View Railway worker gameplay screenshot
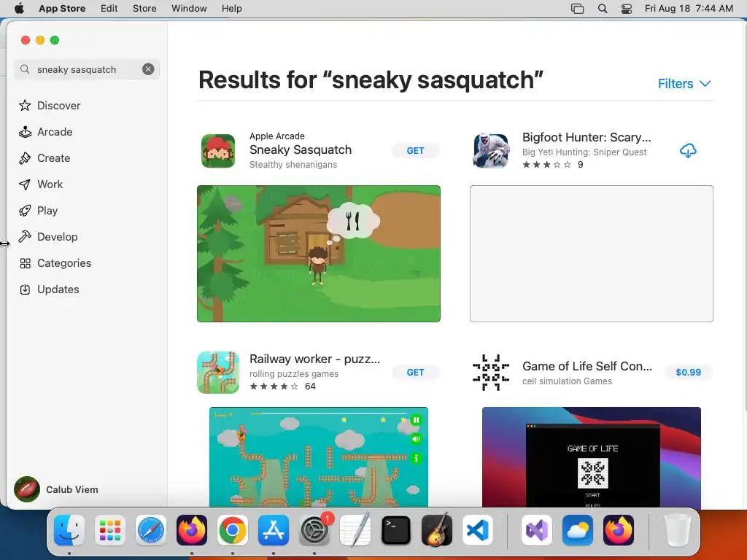The width and height of the screenshot is (747, 560). (319, 457)
